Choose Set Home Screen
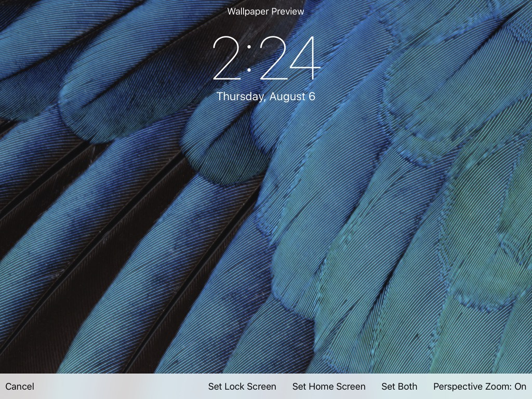Image resolution: width=532 pixels, height=399 pixels. point(329,387)
